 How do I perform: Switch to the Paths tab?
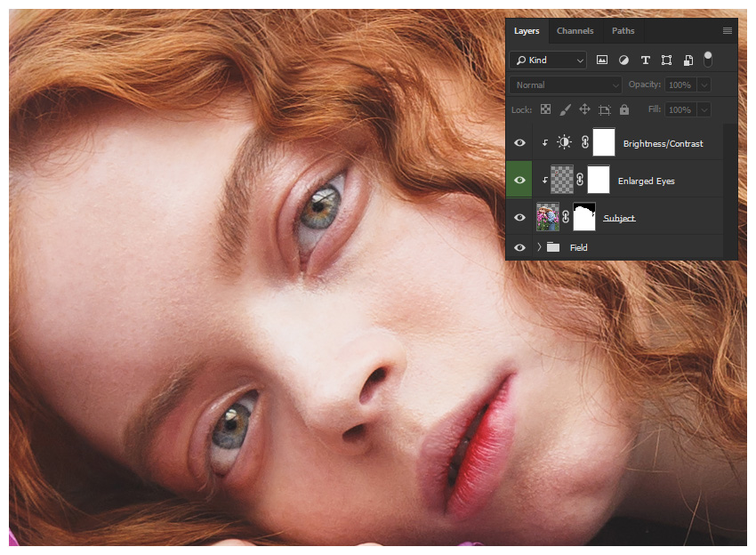click(x=623, y=31)
